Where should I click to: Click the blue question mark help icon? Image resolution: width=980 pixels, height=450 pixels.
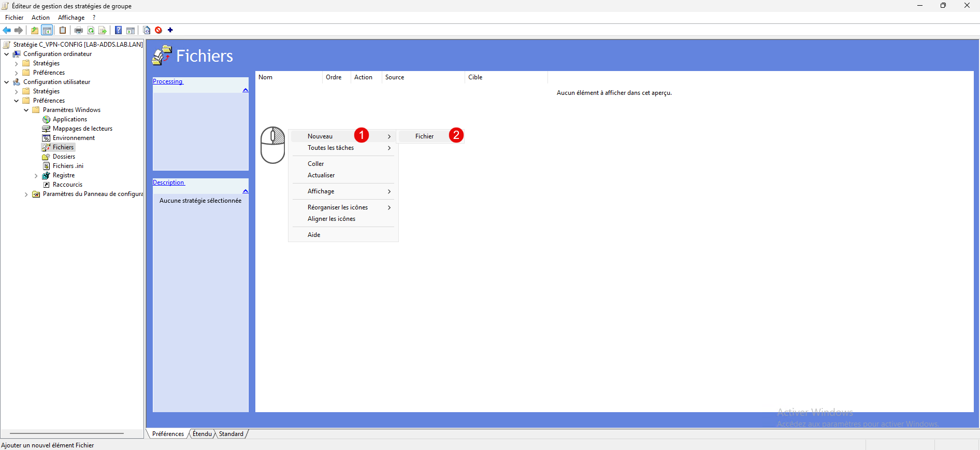(x=119, y=30)
